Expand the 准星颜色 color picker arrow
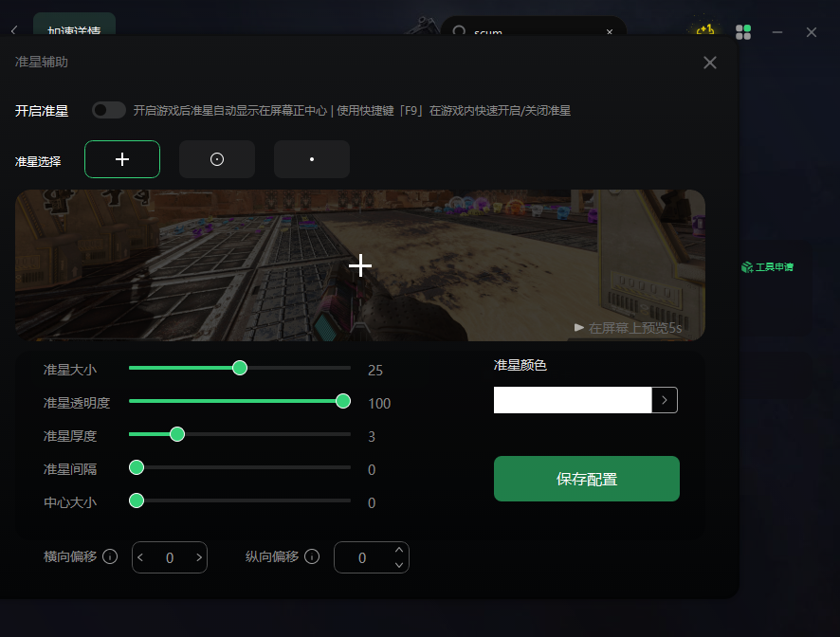Screen dimensions: 840x637 [665, 400]
